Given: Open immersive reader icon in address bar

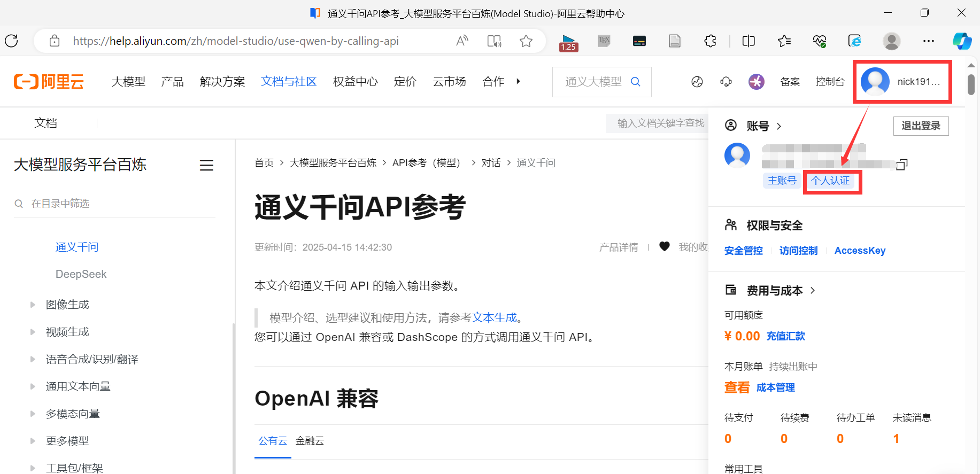Looking at the screenshot, I should pyautogui.click(x=494, y=41).
